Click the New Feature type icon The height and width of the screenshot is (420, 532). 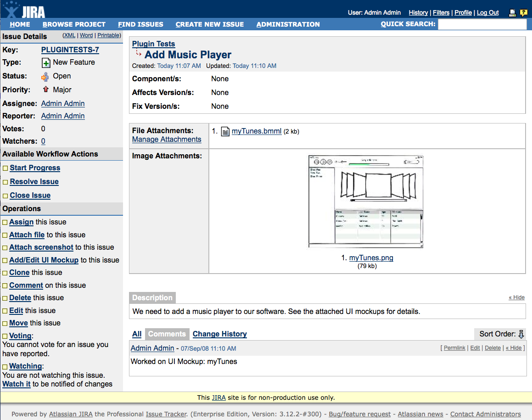tap(46, 63)
